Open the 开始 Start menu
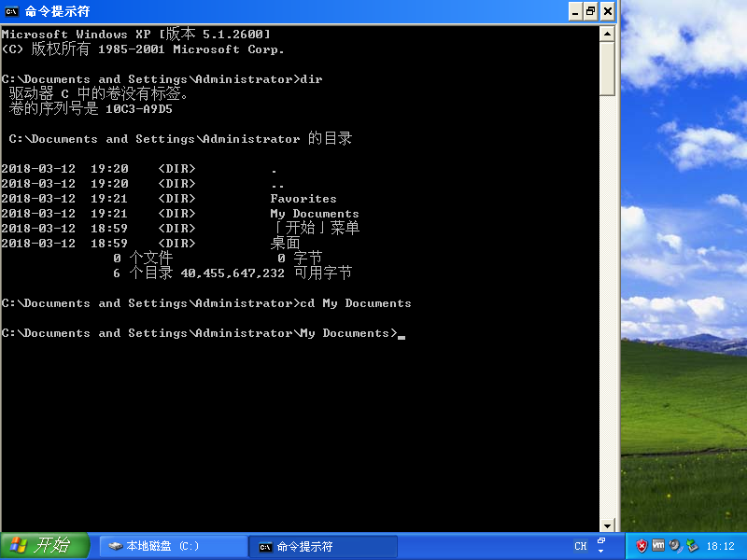 point(44,546)
